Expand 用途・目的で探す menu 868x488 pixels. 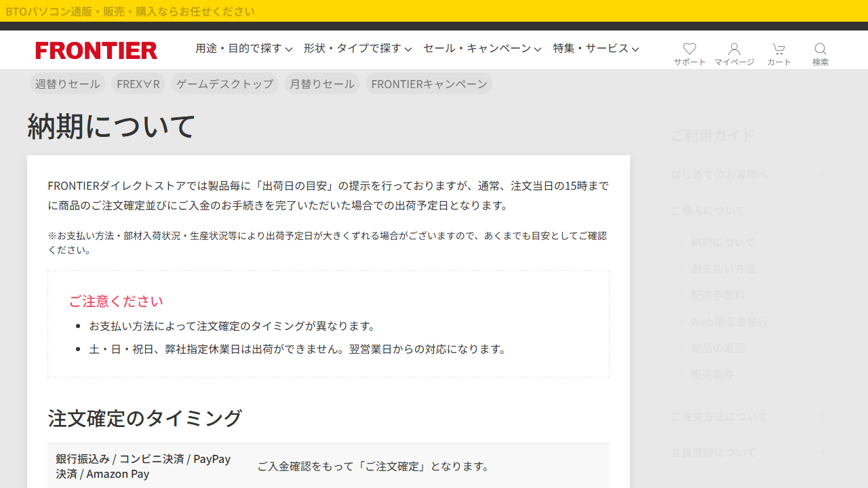point(244,49)
